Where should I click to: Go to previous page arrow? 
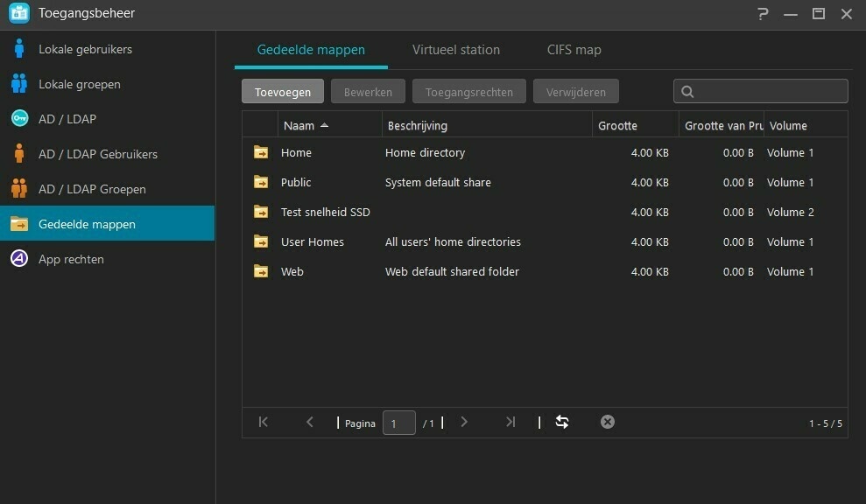310,422
